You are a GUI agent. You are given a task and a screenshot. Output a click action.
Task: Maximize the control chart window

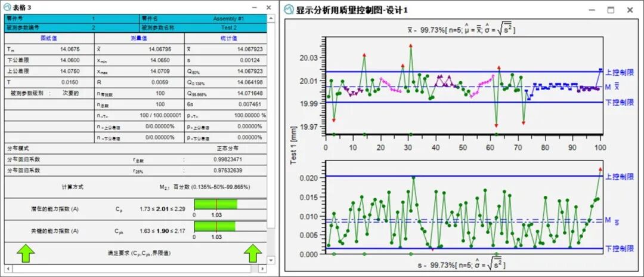coord(611,10)
